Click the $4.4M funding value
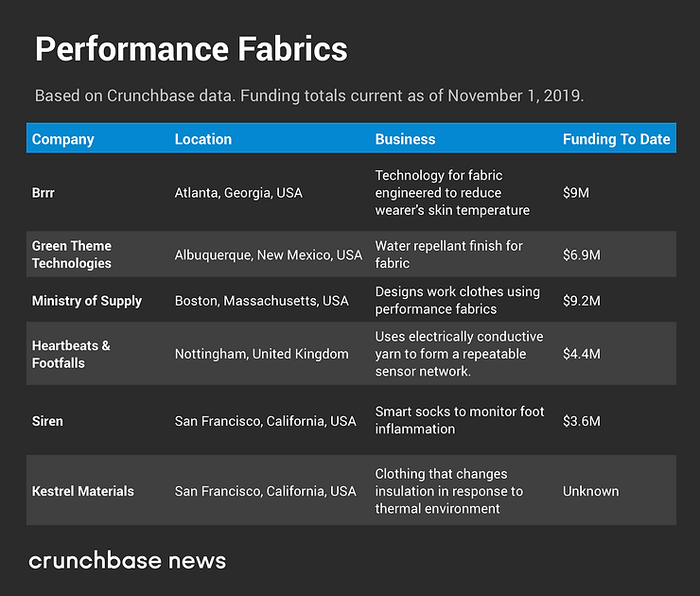700x596 pixels. click(x=581, y=354)
